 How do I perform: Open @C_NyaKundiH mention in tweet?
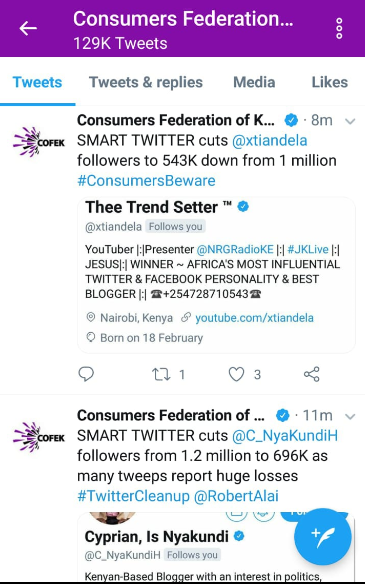(x=285, y=436)
